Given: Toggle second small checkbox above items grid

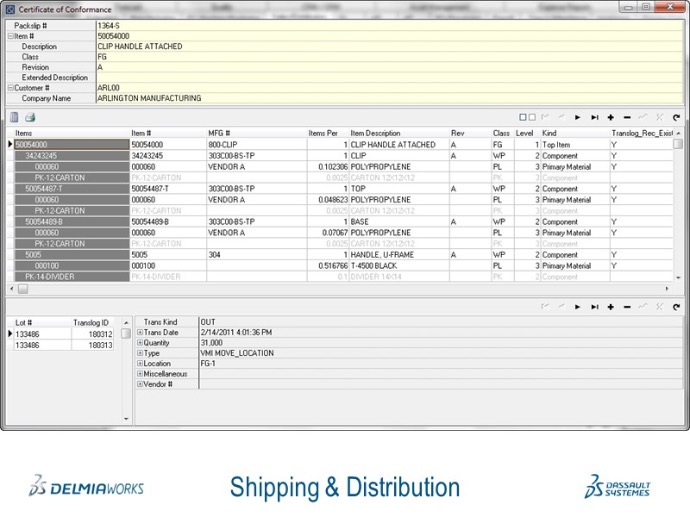Looking at the screenshot, I should point(532,117).
